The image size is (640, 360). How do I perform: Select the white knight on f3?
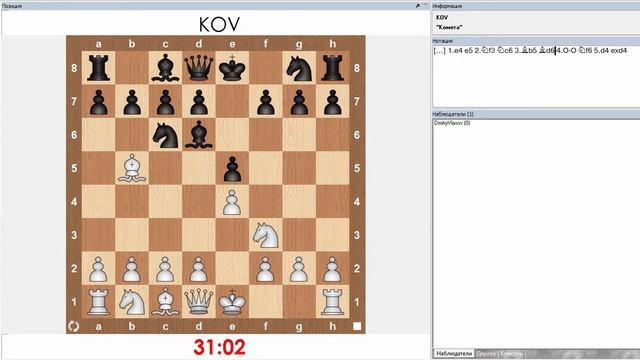tap(266, 235)
